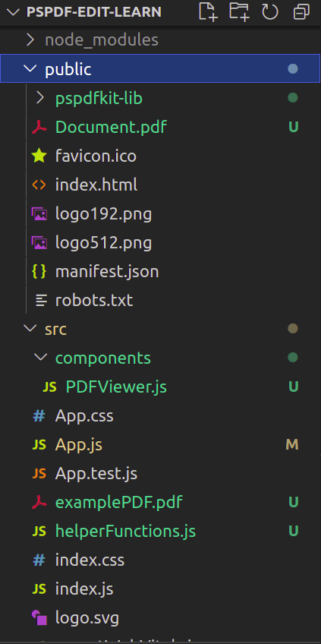
Task: Click the image icon beside logo192.png
Action: [x=39, y=214]
